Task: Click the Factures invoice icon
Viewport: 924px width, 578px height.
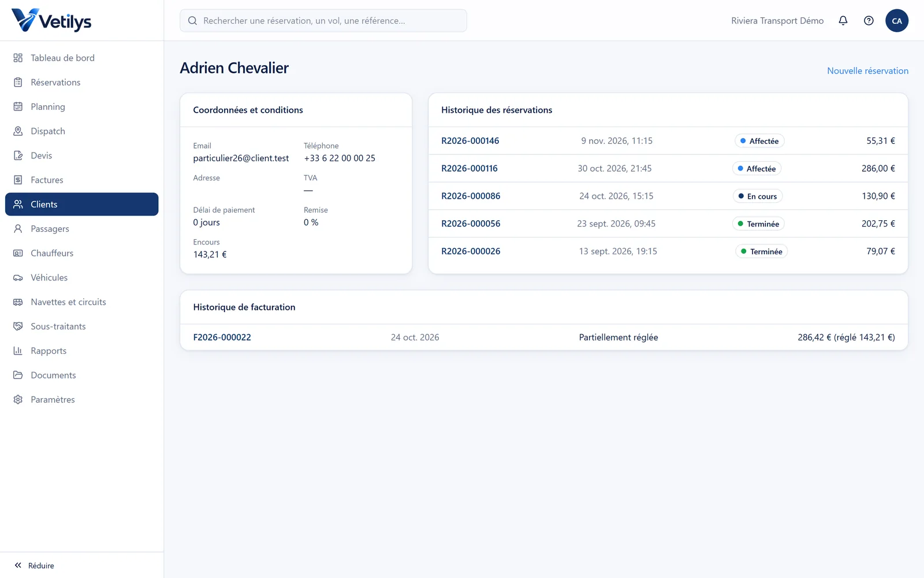Action: [18, 180]
